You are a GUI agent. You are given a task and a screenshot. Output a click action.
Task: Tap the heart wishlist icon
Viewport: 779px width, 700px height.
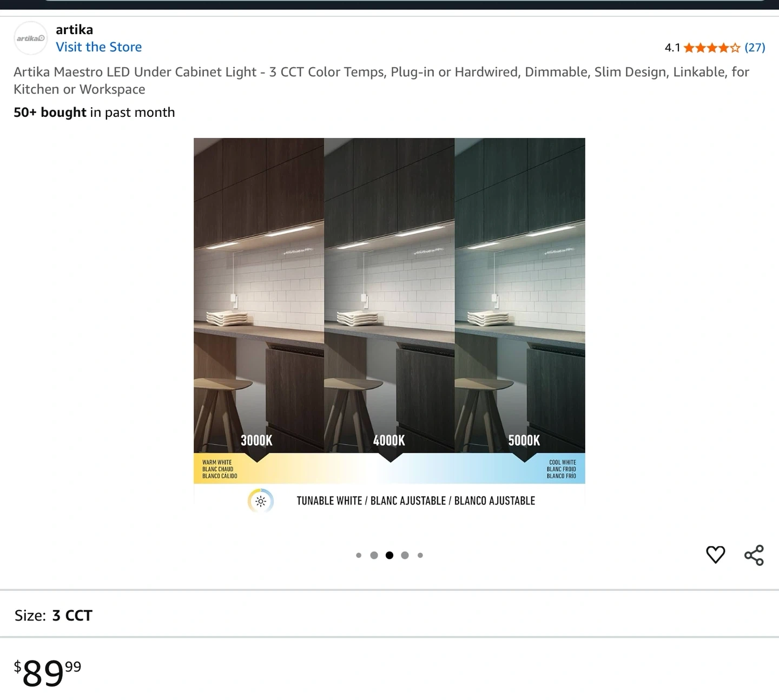(x=715, y=554)
